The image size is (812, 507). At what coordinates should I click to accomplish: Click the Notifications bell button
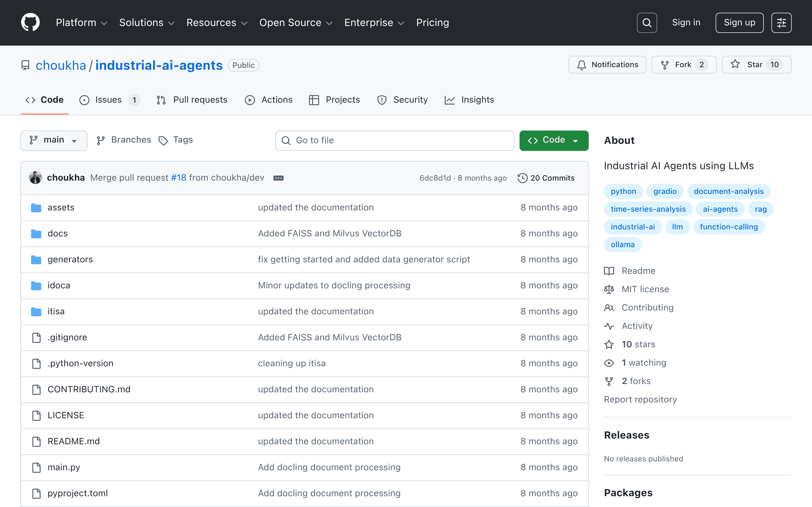pos(607,65)
